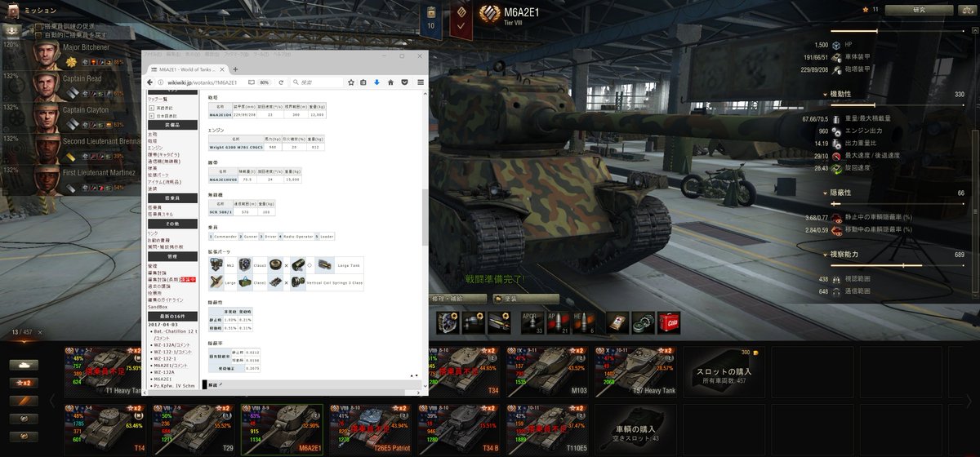Select the HE shell icon

[x=583, y=322]
